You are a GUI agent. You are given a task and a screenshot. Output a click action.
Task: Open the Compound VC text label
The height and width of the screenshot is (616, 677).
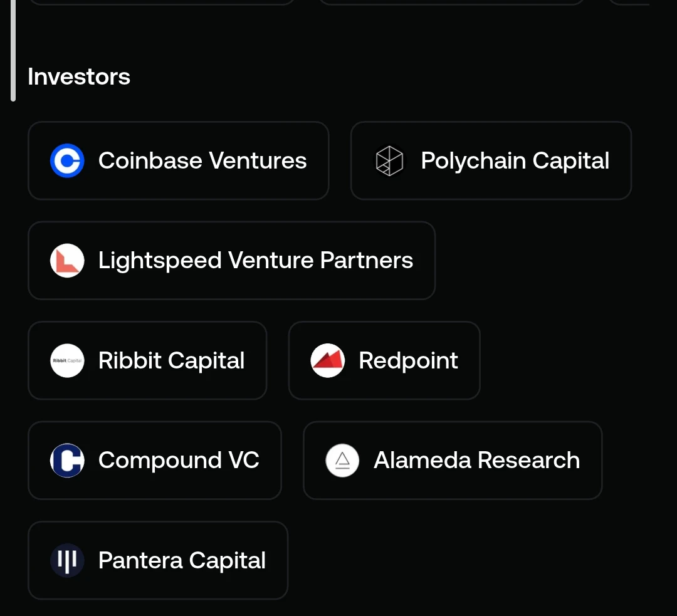pos(179,460)
